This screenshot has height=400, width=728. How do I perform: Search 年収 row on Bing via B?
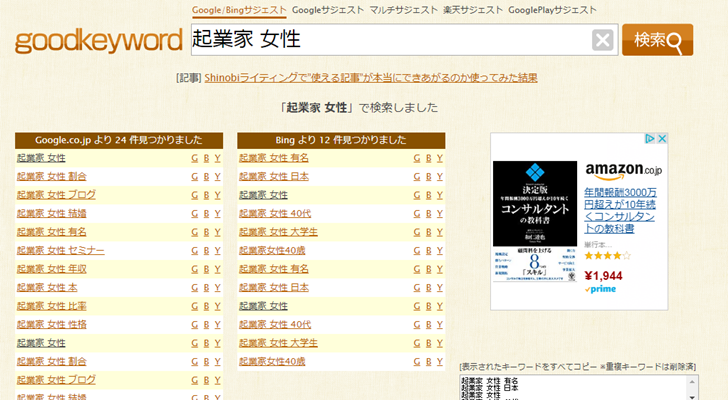click(x=206, y=269)
